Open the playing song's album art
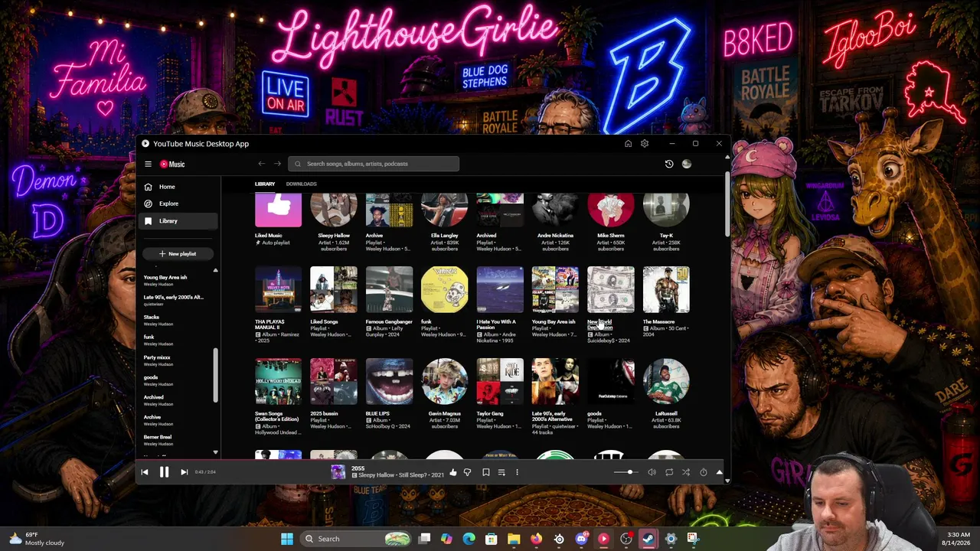Image resolution: width=980 pixels, height=551 pixels. tap(338, 472)
